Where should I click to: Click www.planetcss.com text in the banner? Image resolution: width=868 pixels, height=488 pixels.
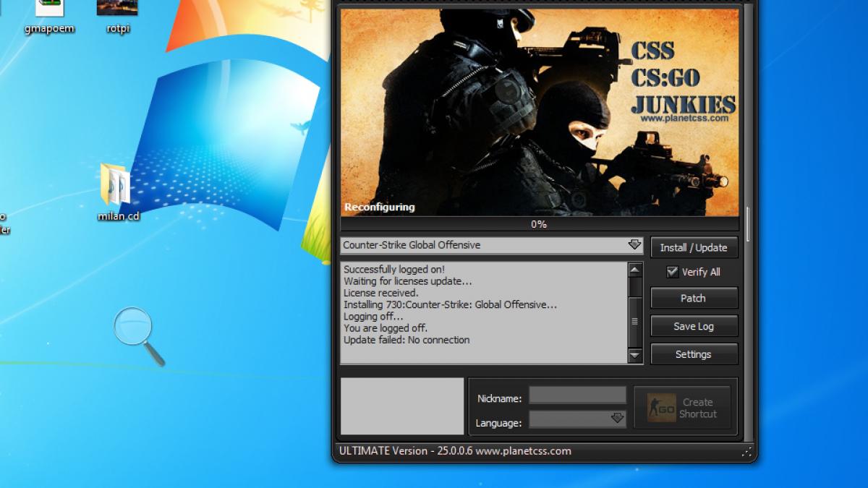click(684, 118)
